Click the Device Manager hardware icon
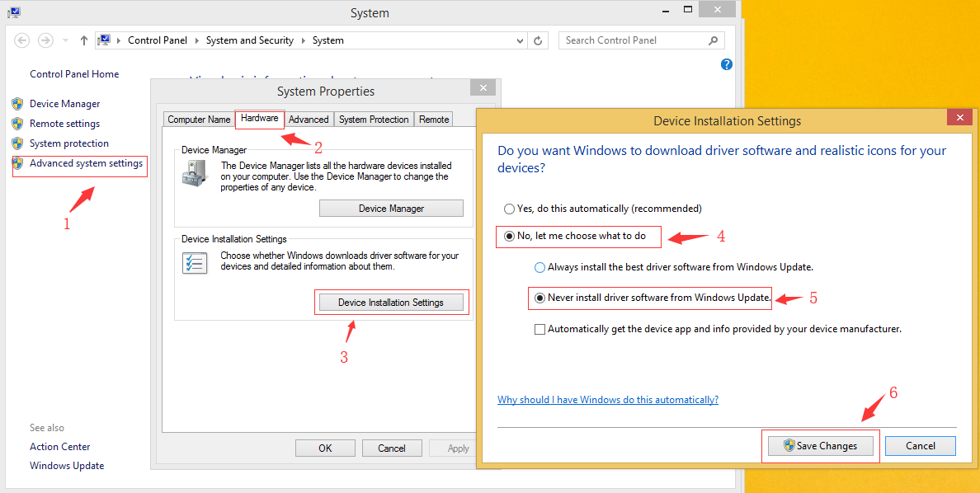The height and width of the screenshot is (493, 980). pyautogui.click(x=194, y=172)
